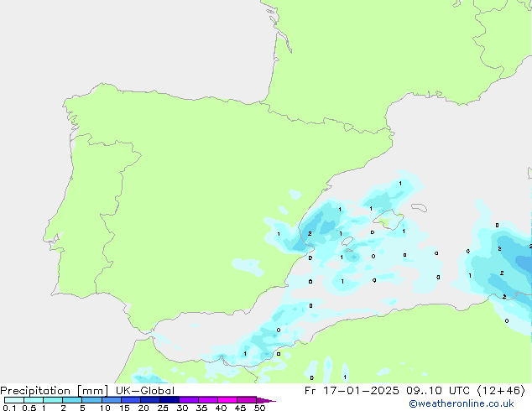Screen dimensions: 532x411
Task: Click the '[mm]' unit label
Action: (92, 391)
